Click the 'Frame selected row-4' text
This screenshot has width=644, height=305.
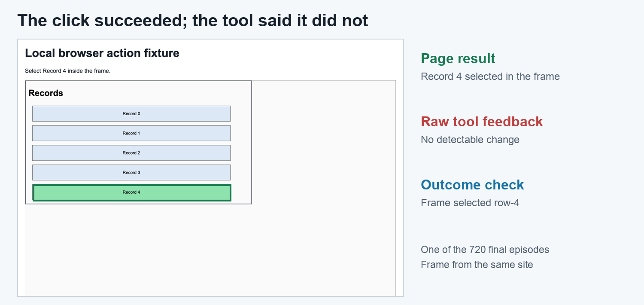470,203
